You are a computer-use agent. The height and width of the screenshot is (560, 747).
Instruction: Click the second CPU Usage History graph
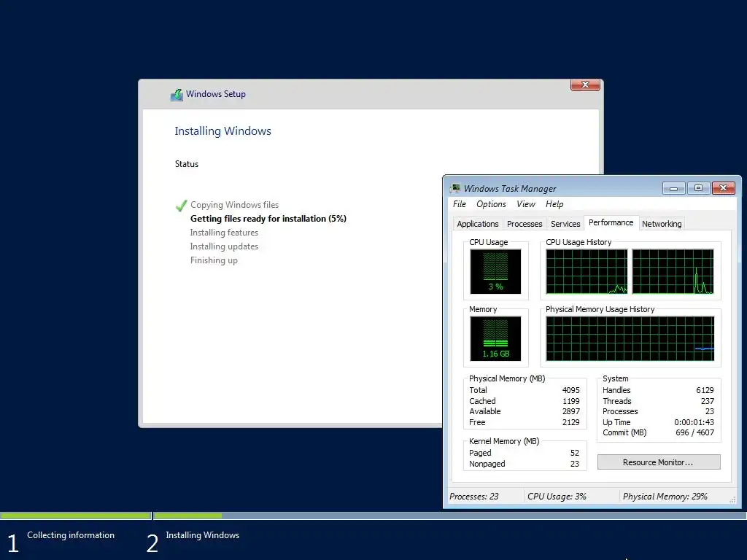673,271
